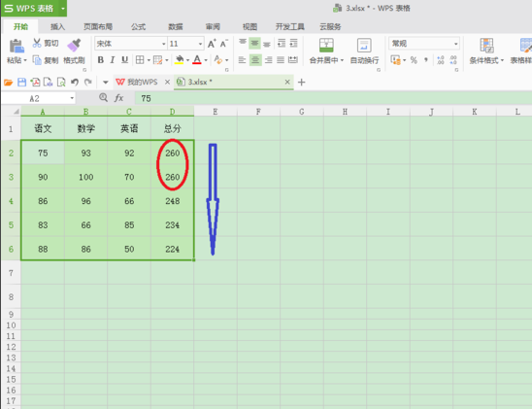Open the Conditional Formatting icon

(486, 45)
